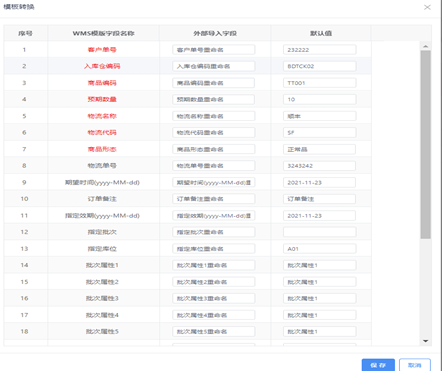Edit the default value in row 16
442x371 pixels.
(x=320, y=298)
